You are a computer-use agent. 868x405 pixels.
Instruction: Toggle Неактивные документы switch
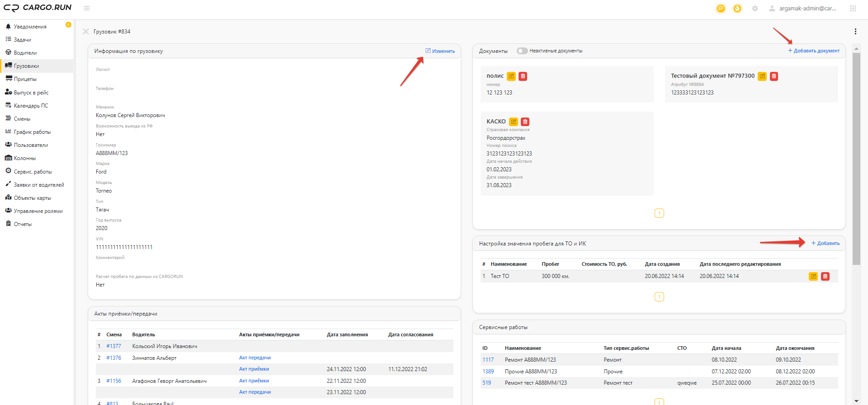(522, 51)
